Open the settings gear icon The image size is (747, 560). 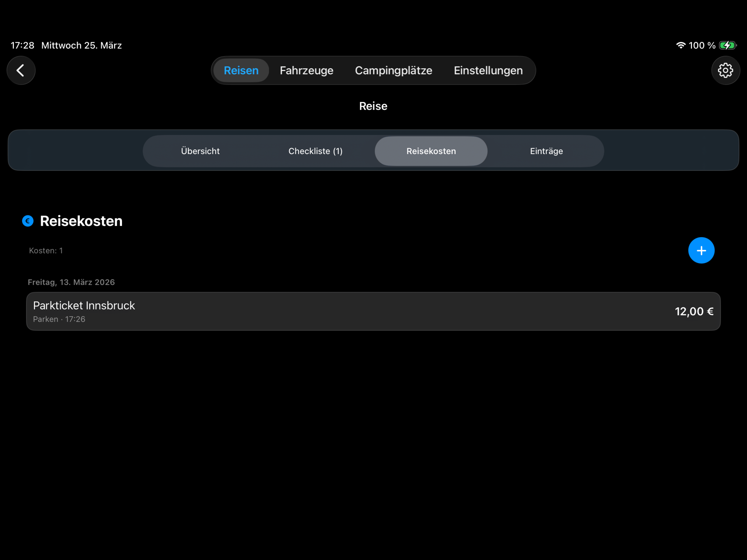[725, 70]
